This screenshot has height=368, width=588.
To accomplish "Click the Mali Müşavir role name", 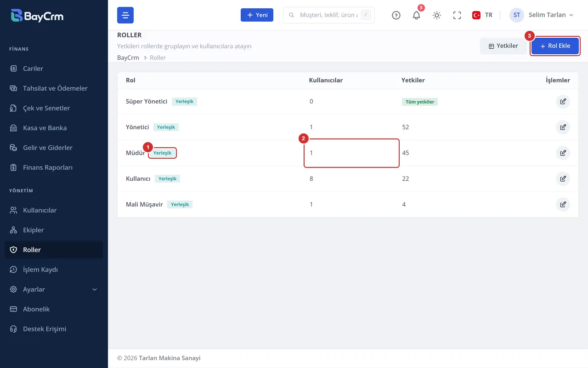I will [x=144, y=204].
